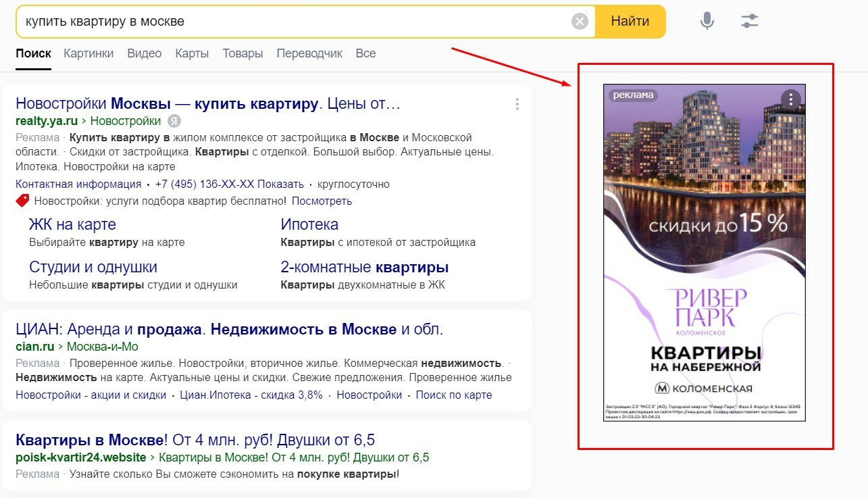
Task: Open the Ривер Парк banner advertisement
Action: point(705,252)
